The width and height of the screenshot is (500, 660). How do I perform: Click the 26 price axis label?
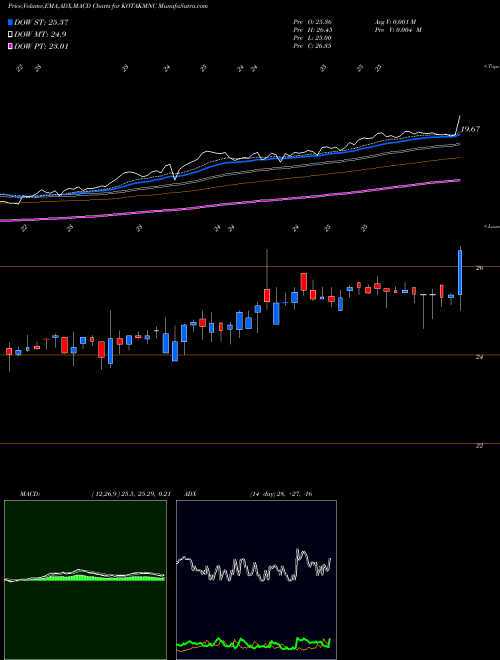pyautogui.click(x=479, y=268)
